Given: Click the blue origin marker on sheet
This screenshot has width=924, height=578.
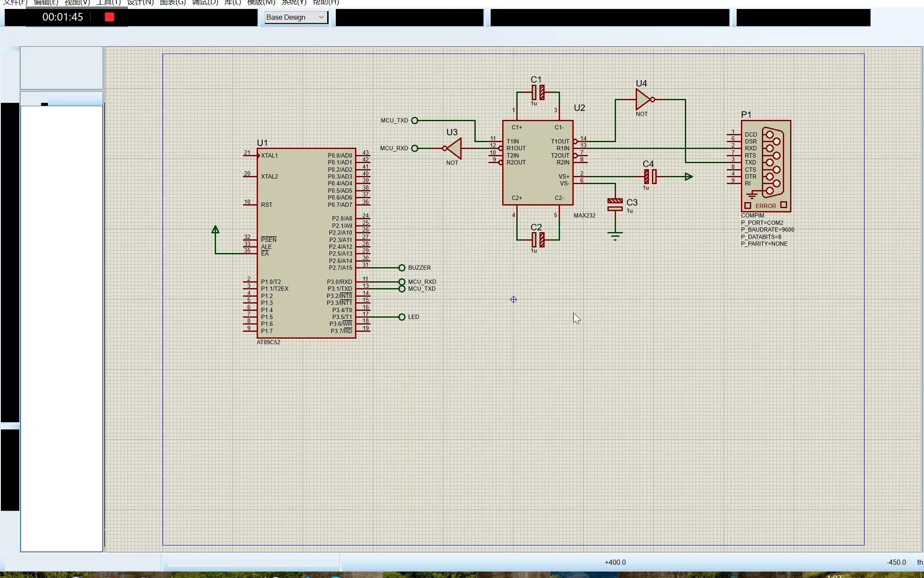Looking at the screenshot, I should (514, 300).
